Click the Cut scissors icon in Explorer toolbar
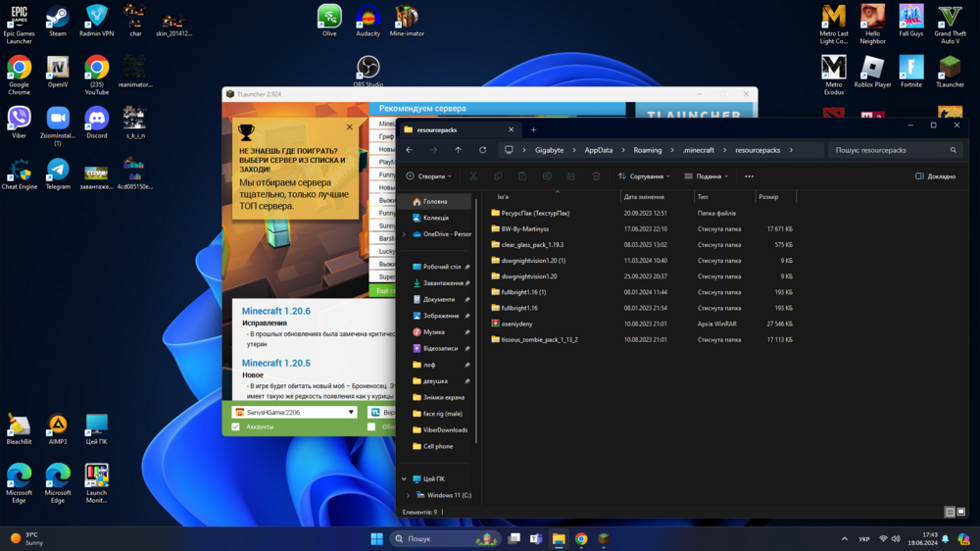 (473, 176)
